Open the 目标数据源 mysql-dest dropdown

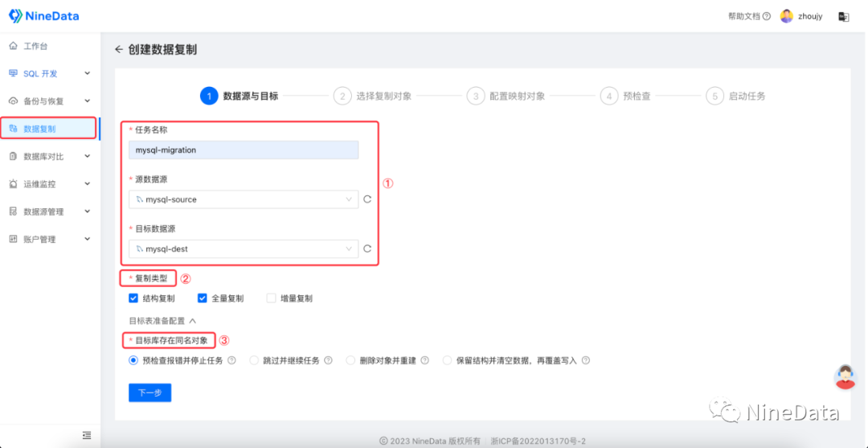coord(244,249)
